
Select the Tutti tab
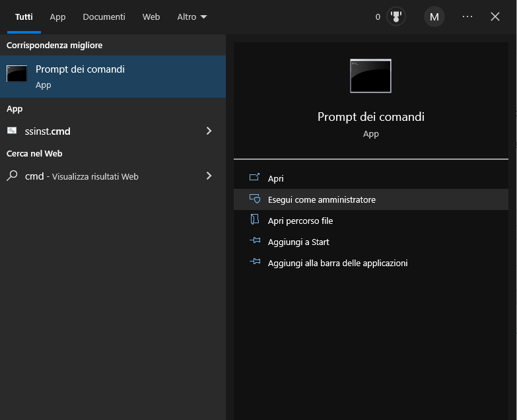tap(24, 17)
